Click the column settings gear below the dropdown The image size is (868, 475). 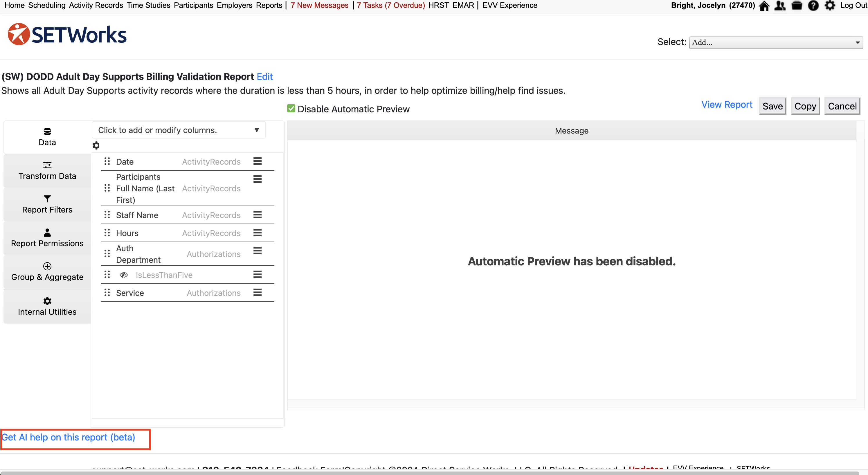tap(96, 146)
